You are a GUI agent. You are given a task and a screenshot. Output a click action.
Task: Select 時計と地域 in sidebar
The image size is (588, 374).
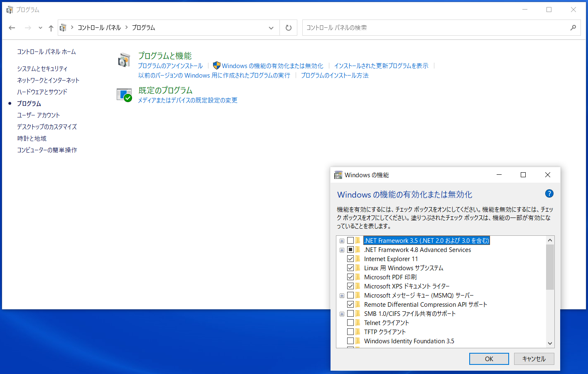(x=32, y=138)
